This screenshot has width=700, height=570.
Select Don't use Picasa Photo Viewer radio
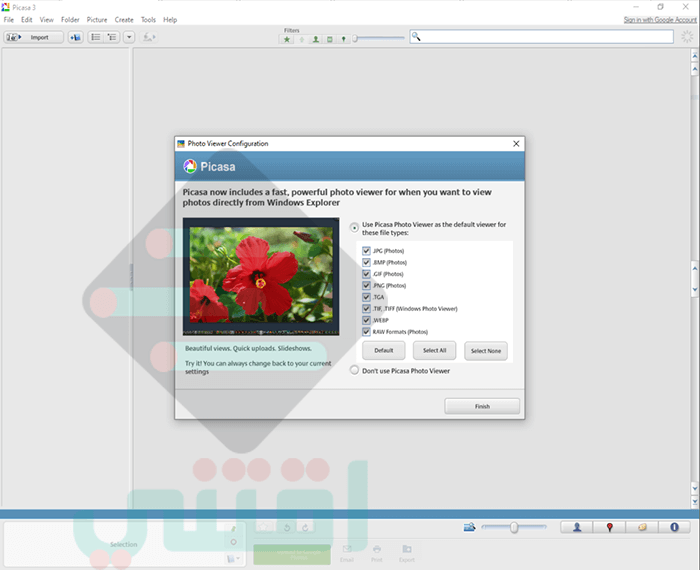354,370
